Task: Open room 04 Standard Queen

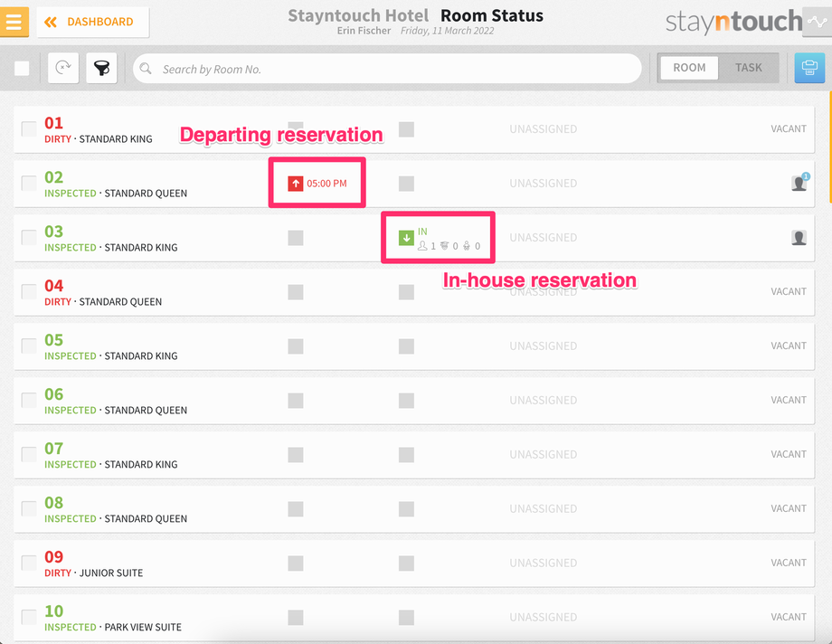Action: pyautogui.click(x=414, y=292)
